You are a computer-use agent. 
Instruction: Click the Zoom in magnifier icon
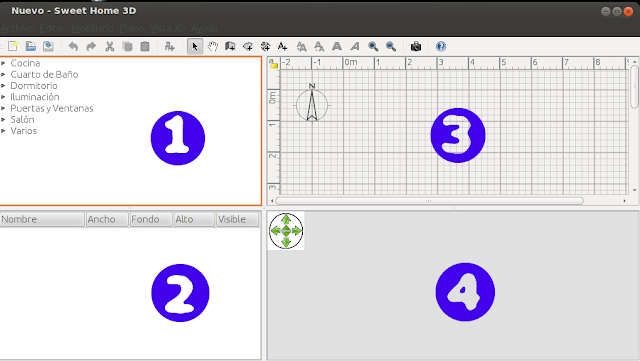(x=373, y=46)
